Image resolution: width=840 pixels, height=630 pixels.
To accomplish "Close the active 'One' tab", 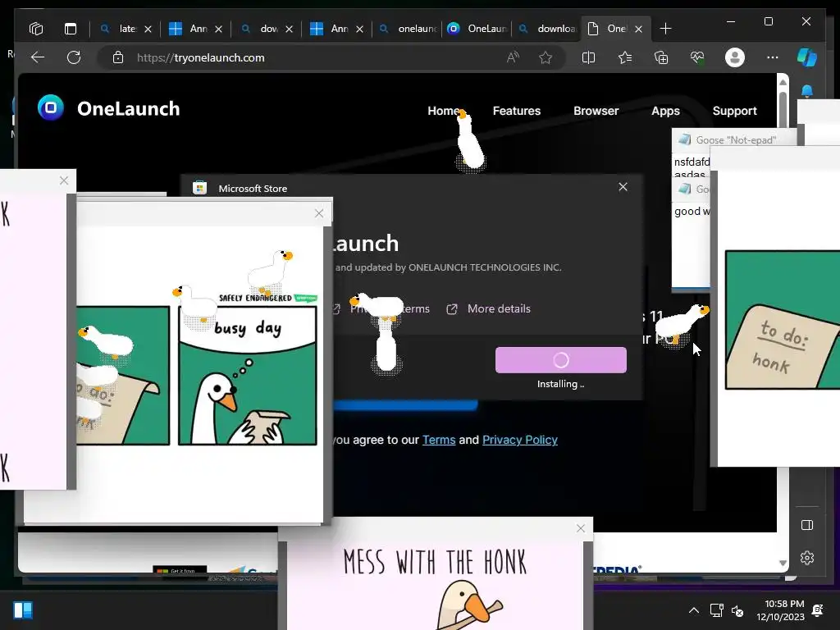I will [x=638, y=29].
